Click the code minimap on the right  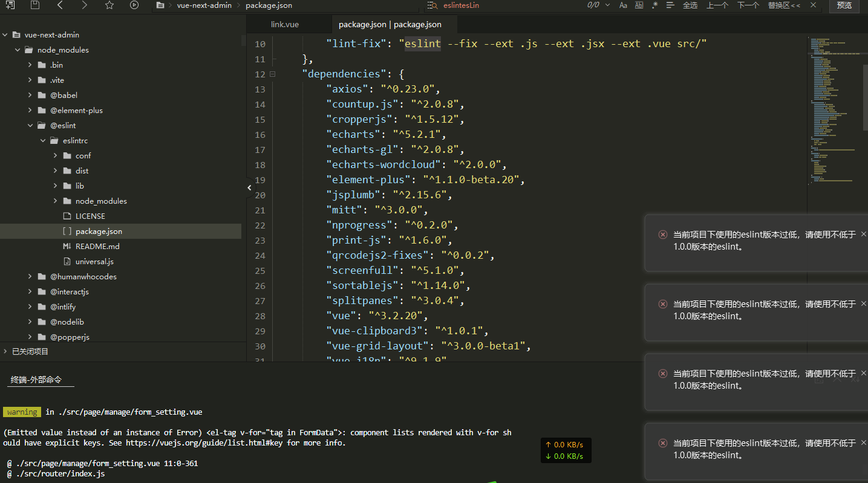(x=832, y=109)
